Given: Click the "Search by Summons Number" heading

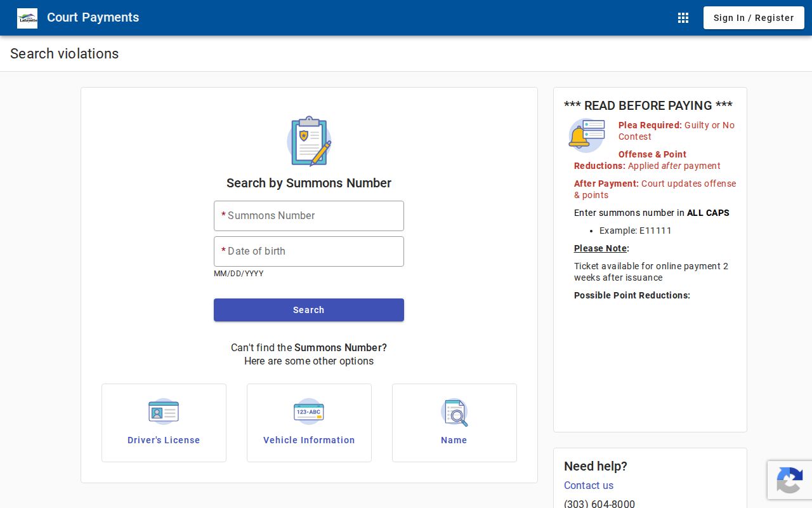Looking at the screenshot, I should 309,183.
